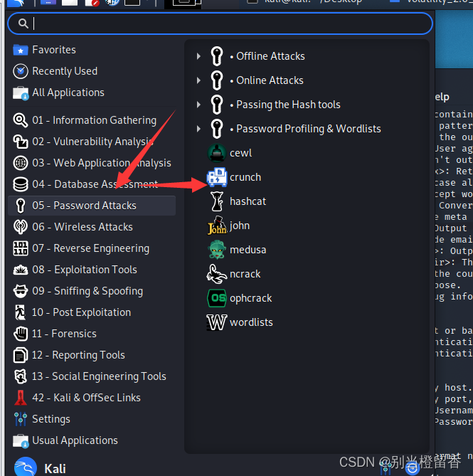473x476 pixels.
Task: Click the 'medusa' entry label
Action: (x=248, y=250)
